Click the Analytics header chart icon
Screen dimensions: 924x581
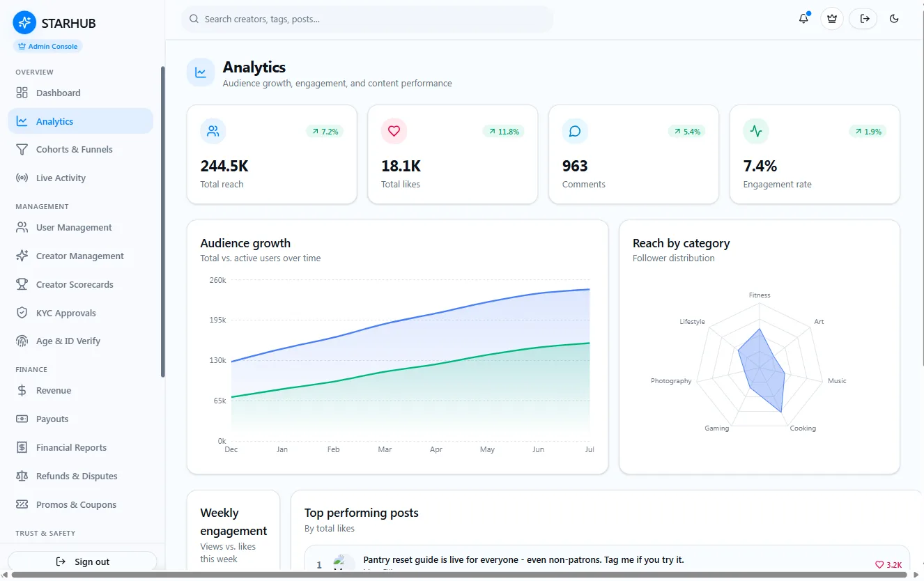click(x=201, y=72)
